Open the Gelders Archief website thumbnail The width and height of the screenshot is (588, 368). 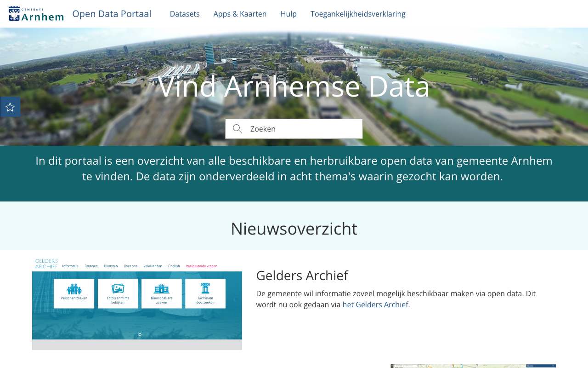(137, 304)
